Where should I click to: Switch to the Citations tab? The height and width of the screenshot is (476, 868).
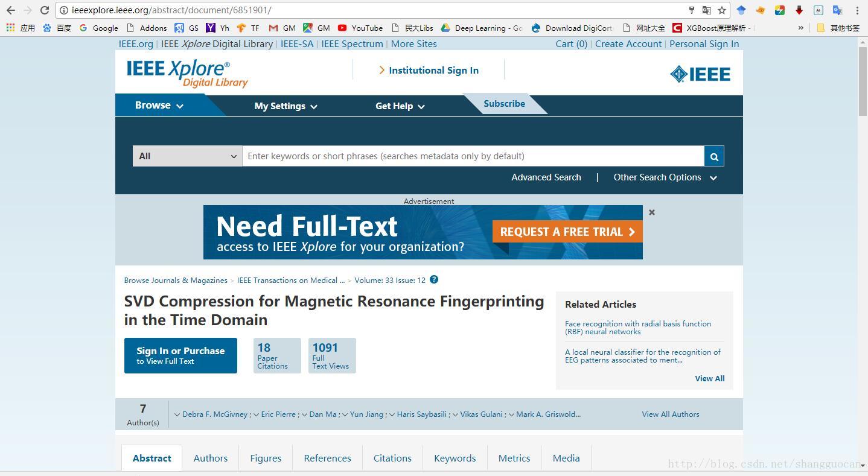tap(392, 458)
